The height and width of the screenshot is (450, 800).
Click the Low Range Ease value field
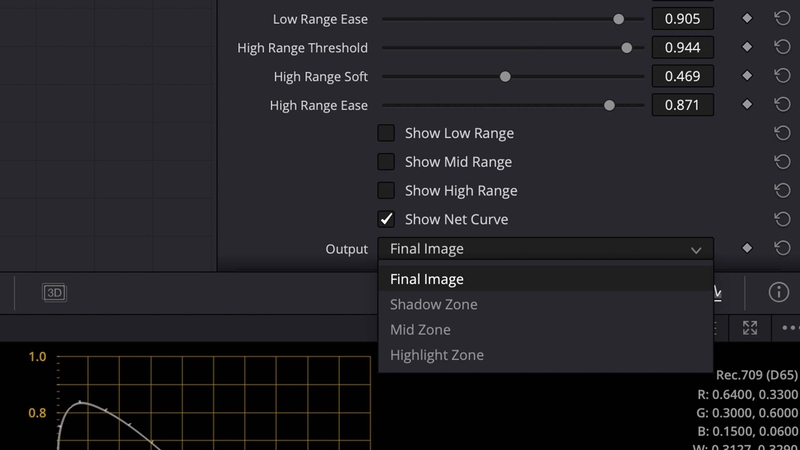click(682, 19)
